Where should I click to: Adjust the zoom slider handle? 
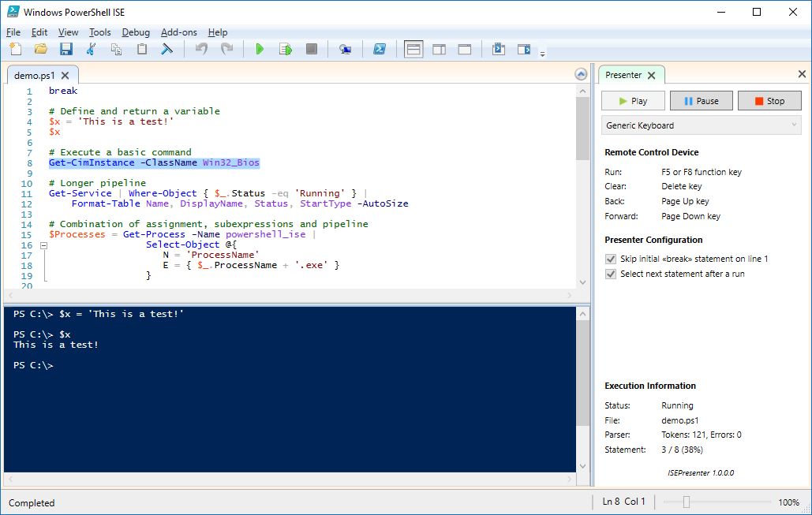[x=687, y=502]
